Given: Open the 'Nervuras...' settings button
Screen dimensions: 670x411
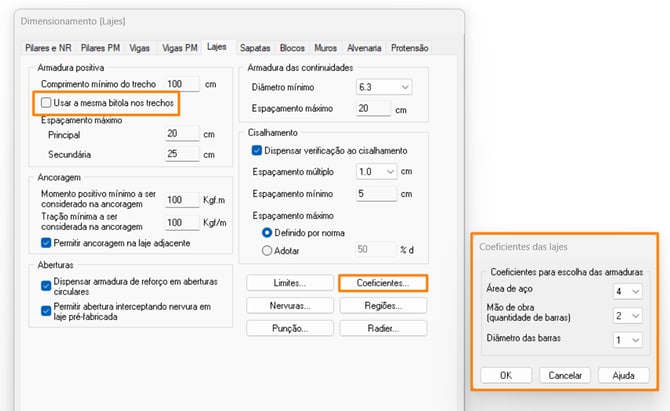Looking at the screenshot, I should pyautogui.click(x=289, y=305).
